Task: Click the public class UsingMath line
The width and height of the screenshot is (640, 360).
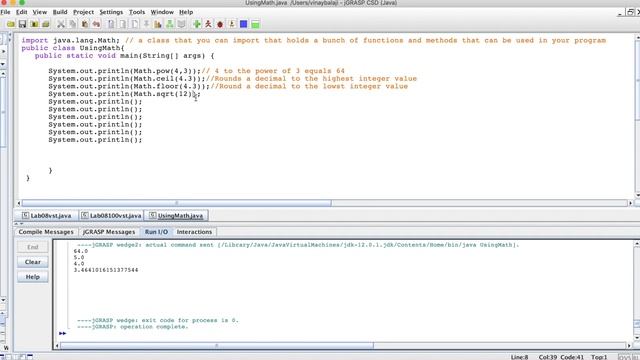Action: (73, 48)
